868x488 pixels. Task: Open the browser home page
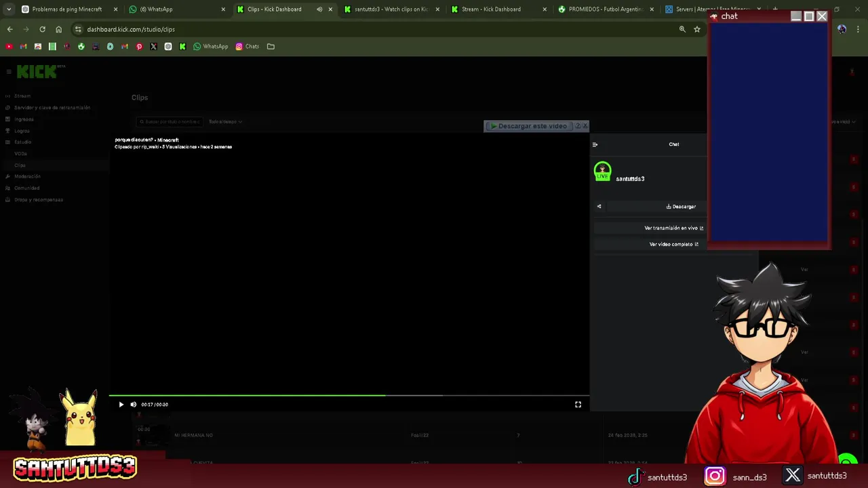[x=58, y=29]
